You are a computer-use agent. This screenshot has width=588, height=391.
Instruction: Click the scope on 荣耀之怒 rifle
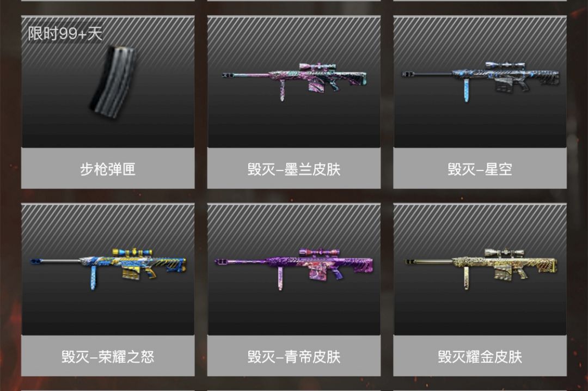point(132,252)
